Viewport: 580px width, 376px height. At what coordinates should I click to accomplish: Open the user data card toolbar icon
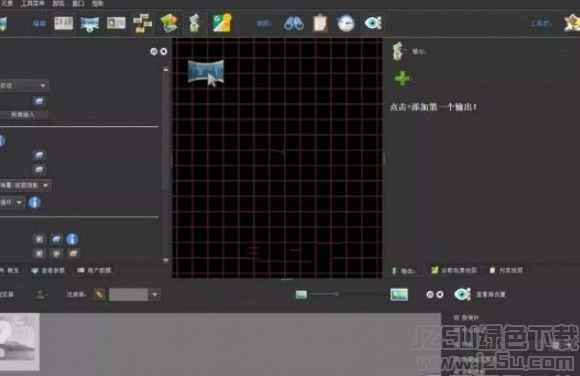[x=116, y=23]
